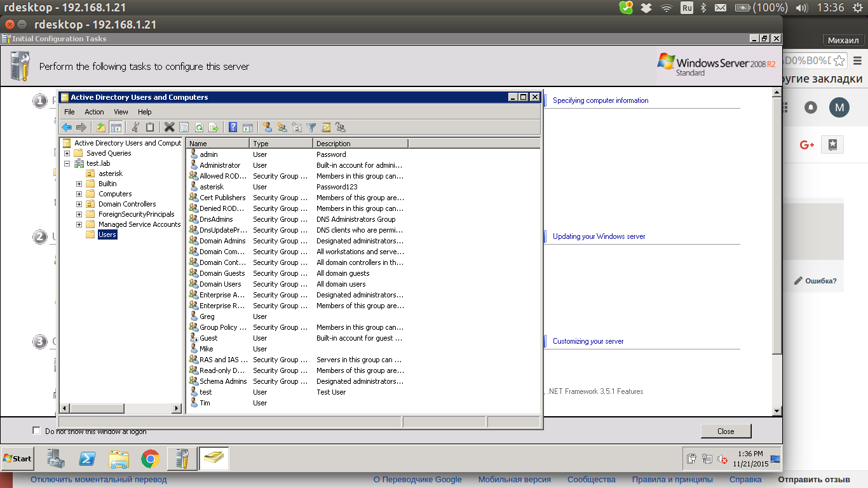Open the 'Specifying computer information' link
The image size is (868, 488).
click(600, 100)
